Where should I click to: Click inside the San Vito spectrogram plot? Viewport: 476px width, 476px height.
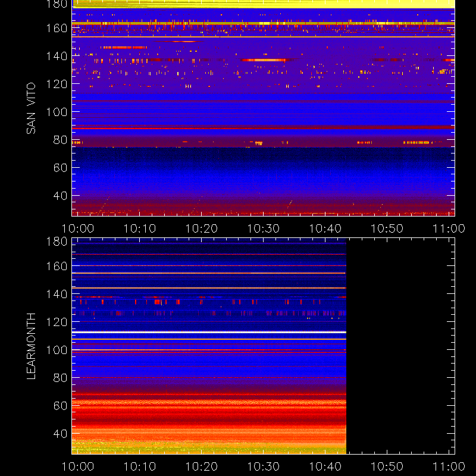pos(263,108)
